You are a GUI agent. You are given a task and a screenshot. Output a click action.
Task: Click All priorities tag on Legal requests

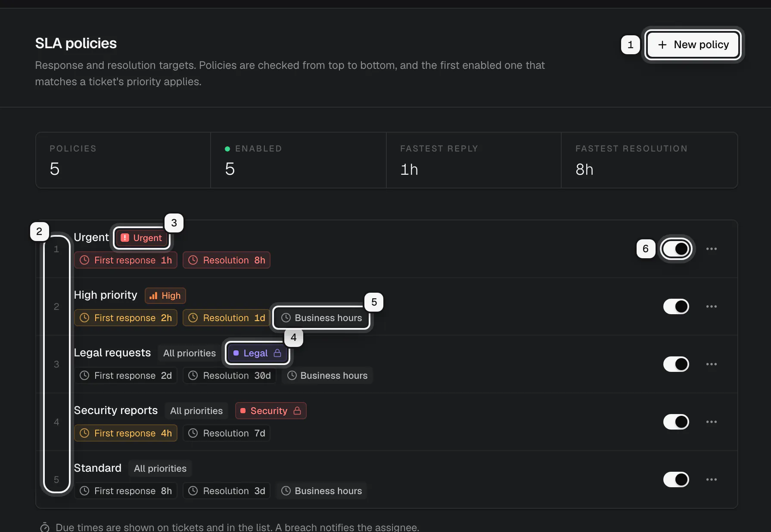(190, 353)
